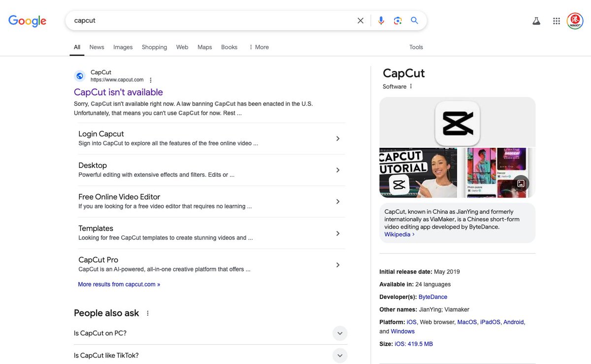Switch to the Shopping tab
Viewport: 591px width, 364px height.
tap(154, 47)
